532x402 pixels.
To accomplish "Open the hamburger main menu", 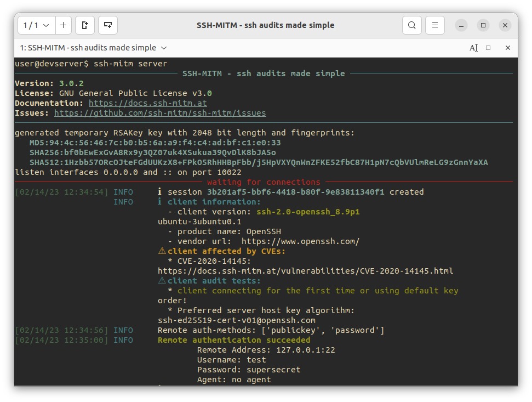I will (x=435, y=25).
